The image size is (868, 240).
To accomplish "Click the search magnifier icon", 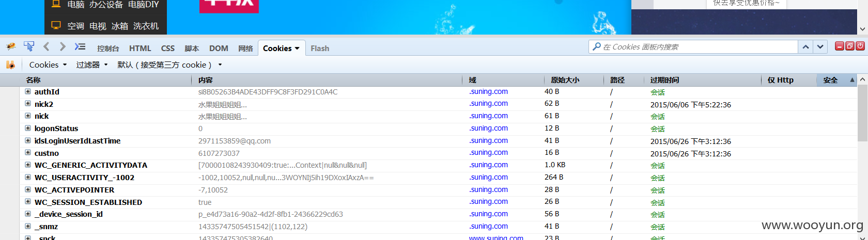I will coord(597,46).
